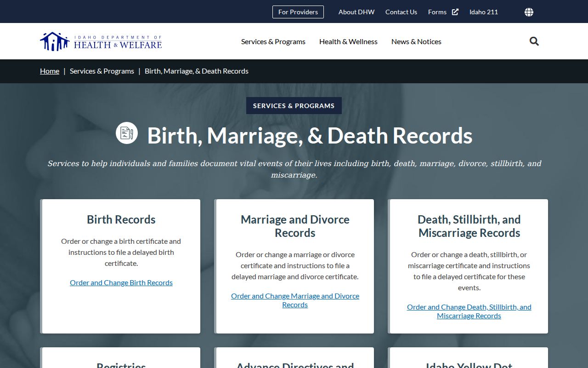Screen dimensions: 588x368
Task: Open the News & Notices menu
Action: coord(416,41)
